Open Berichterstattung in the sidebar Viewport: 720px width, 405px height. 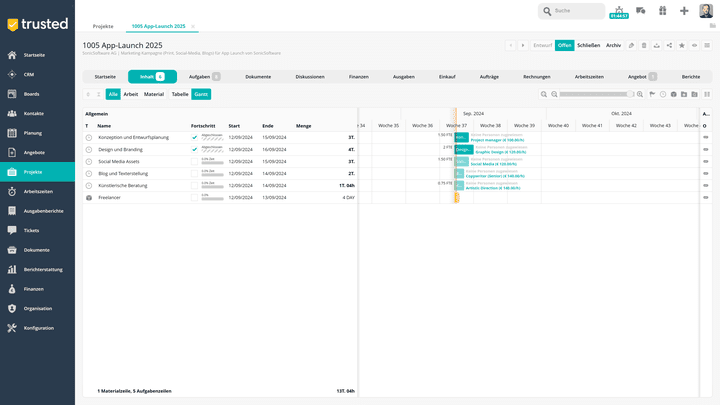click(x=37, y=270)
